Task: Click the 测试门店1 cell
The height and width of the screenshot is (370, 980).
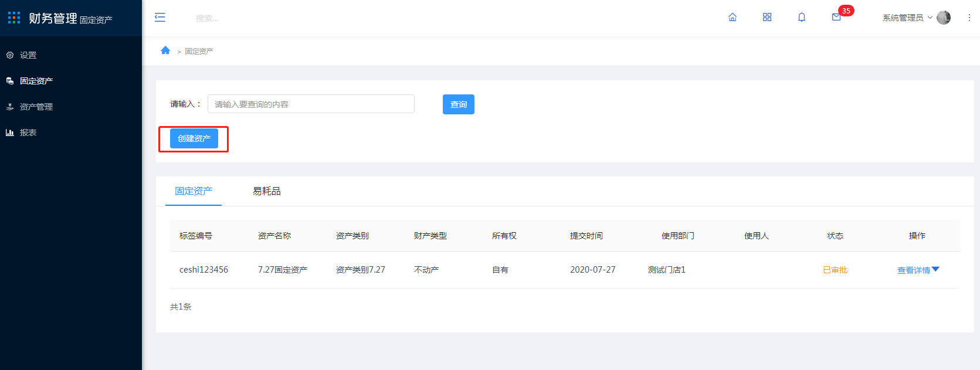Action: coord(667,270)
